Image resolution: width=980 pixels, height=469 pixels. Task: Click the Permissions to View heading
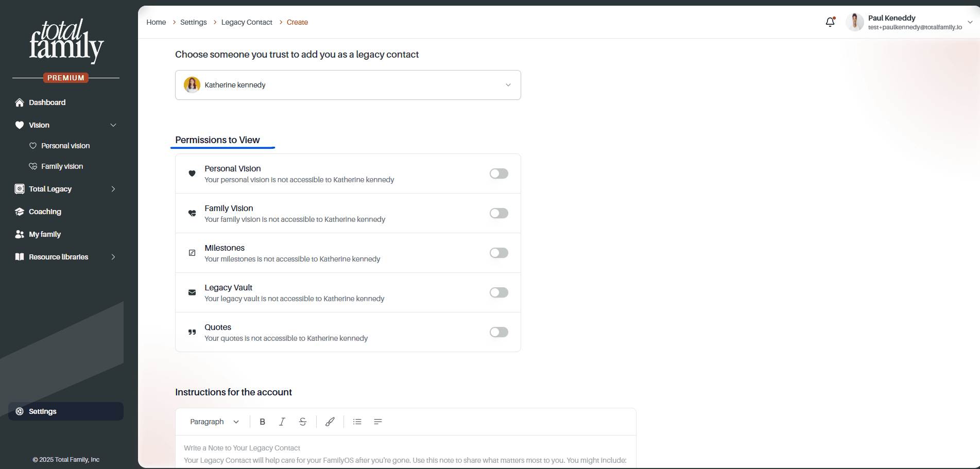click(217, 140)
